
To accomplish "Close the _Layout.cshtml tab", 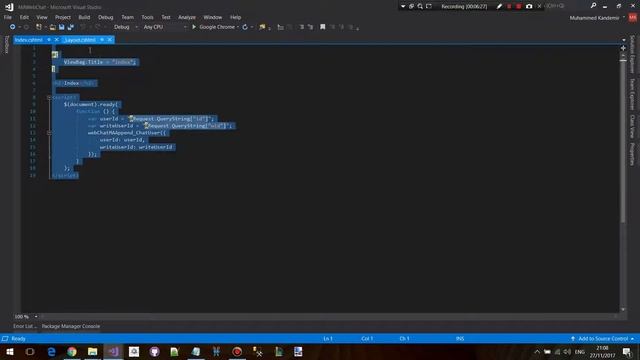I will click(x=109, y=40).
